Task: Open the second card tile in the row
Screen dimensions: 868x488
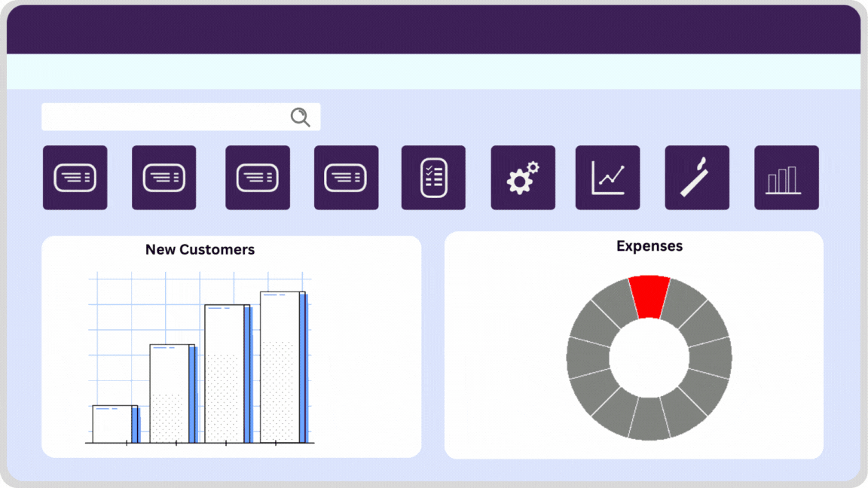Action: (164, 178)
